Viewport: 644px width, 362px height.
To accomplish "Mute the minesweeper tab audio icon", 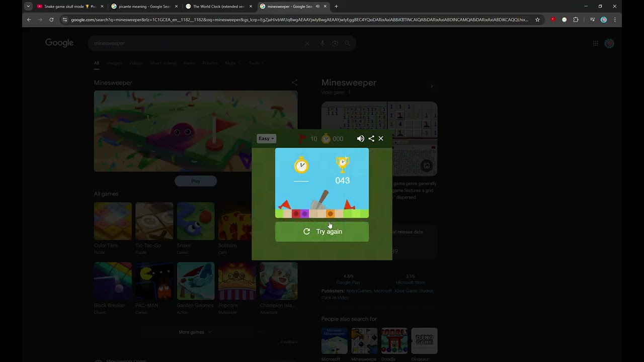I will (317, 7).
